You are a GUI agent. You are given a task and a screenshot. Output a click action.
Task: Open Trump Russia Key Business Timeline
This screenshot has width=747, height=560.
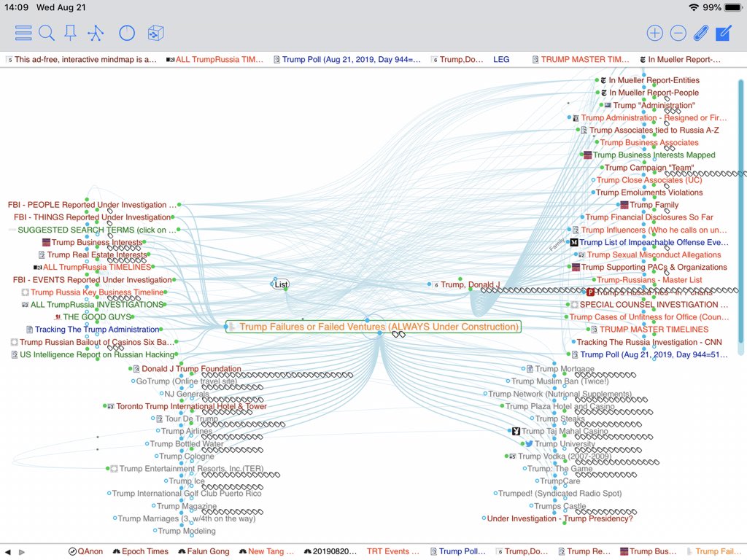pyautogui.click(x=93, y=292)
